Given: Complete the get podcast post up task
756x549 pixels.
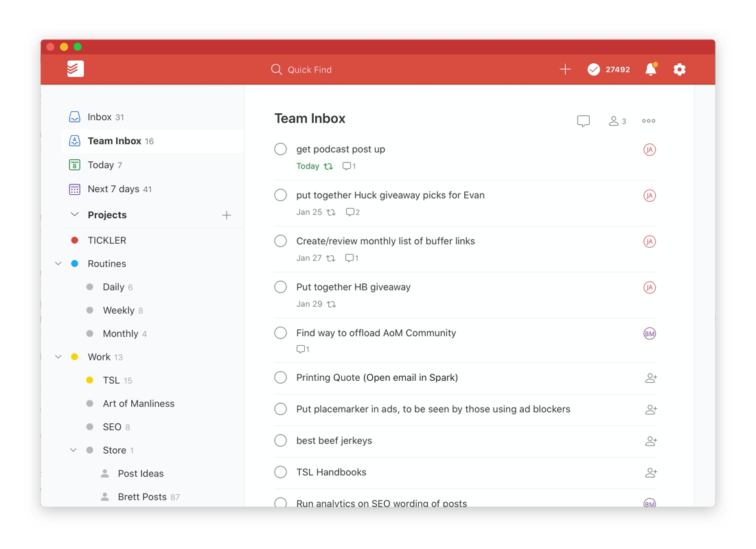Looking at the screenshot, I should point(280,149).
